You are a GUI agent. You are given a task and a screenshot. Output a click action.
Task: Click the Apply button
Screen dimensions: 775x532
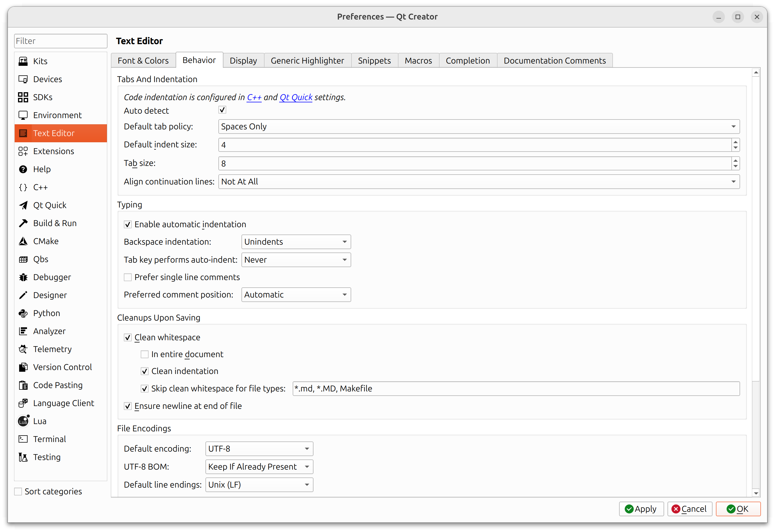(641, 509)
